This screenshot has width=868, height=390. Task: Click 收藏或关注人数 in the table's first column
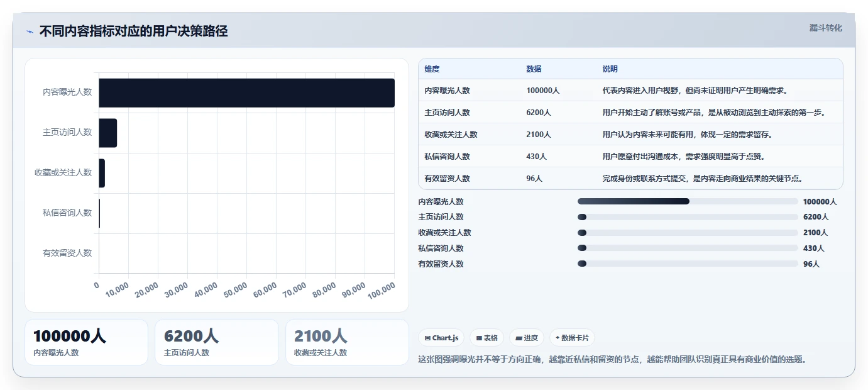[x=451, y=135]
